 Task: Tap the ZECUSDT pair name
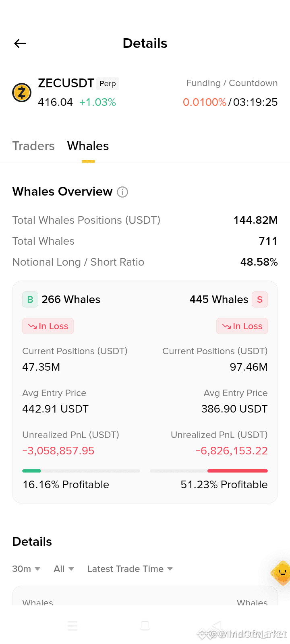(x=66, y=83)
